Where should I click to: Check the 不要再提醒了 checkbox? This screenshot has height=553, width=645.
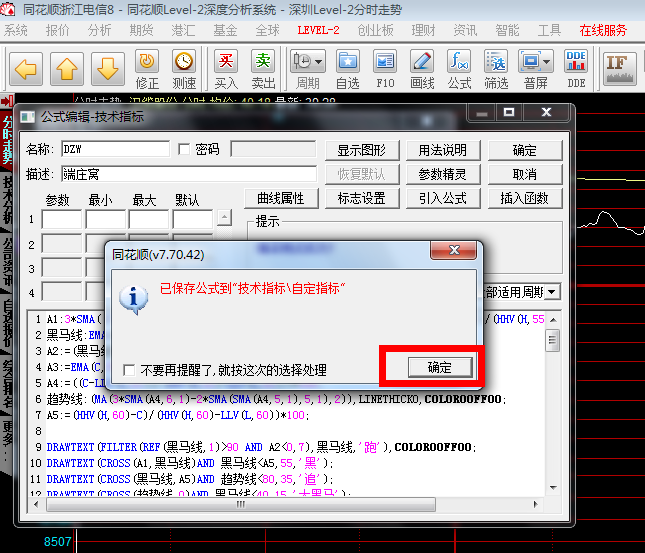[x=129, y=370]
